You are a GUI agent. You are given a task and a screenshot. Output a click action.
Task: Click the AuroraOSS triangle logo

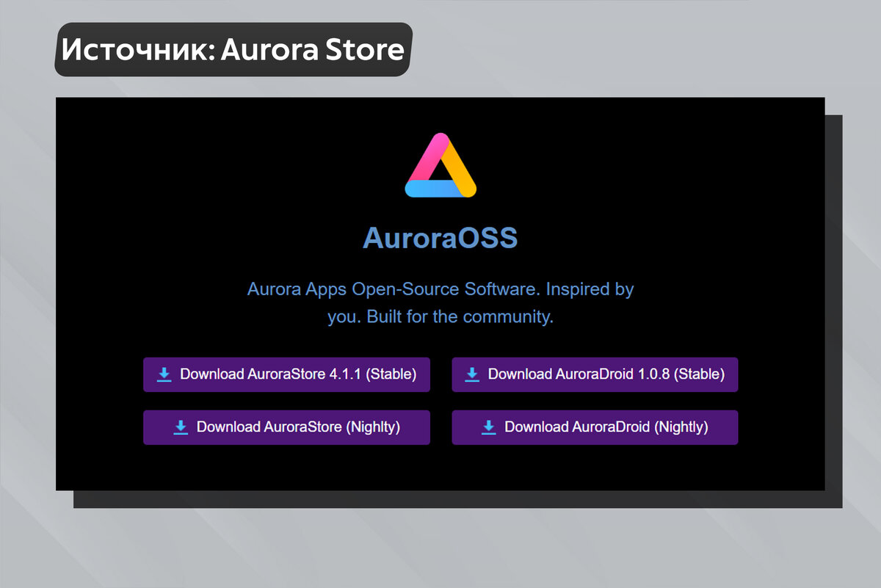pyautogui.click(x=440, y=166)
